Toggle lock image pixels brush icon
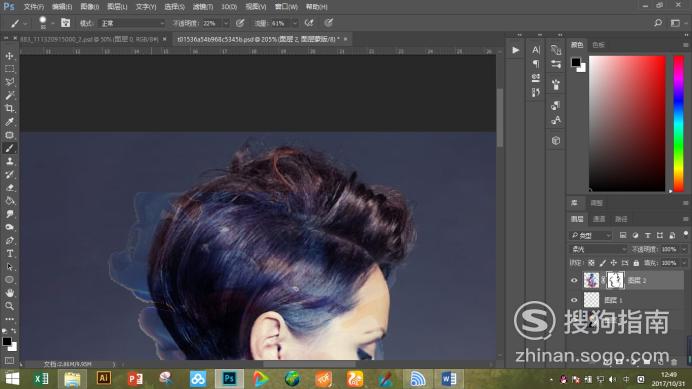 603,263
